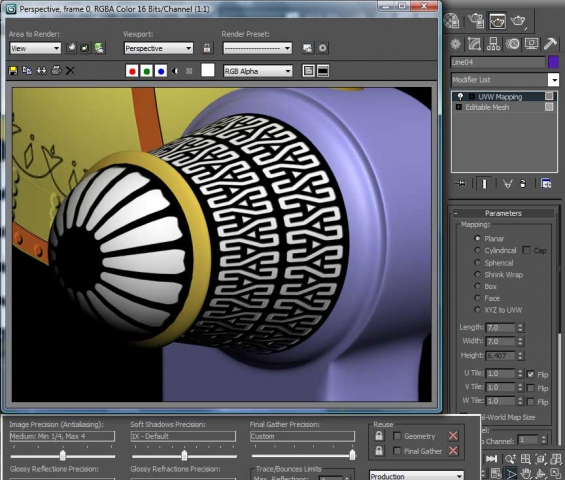The image size is (565, 480).
Task: Enable the red channel button
Action: (x=132, y=71)
